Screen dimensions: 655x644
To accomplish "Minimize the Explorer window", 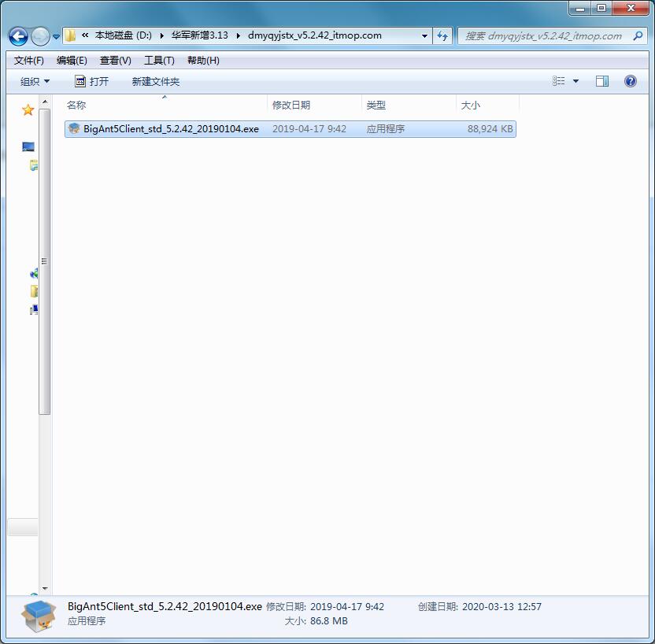I will 580,8.
